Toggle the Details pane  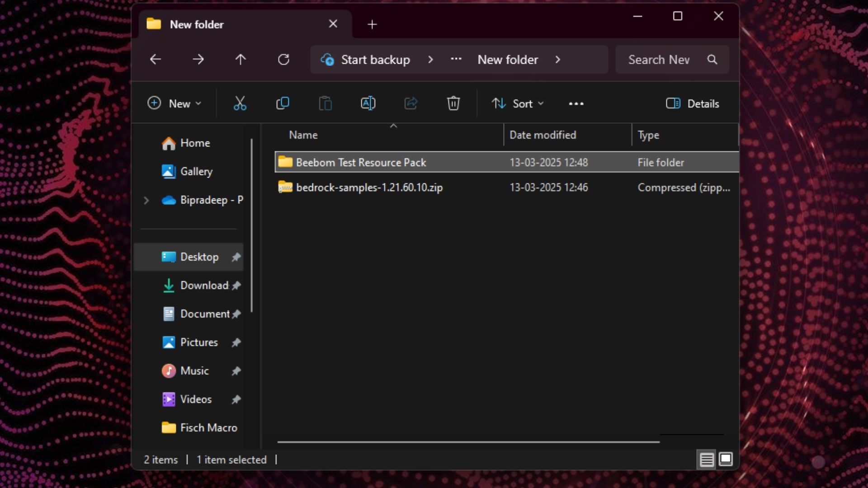point(692,103)
